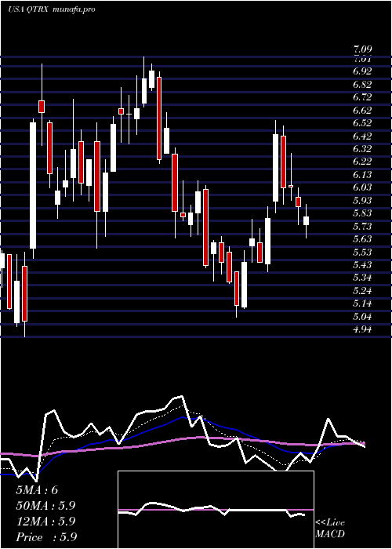Select the 6.52 price axis label

pyautogui.click(x=362, y=123)
